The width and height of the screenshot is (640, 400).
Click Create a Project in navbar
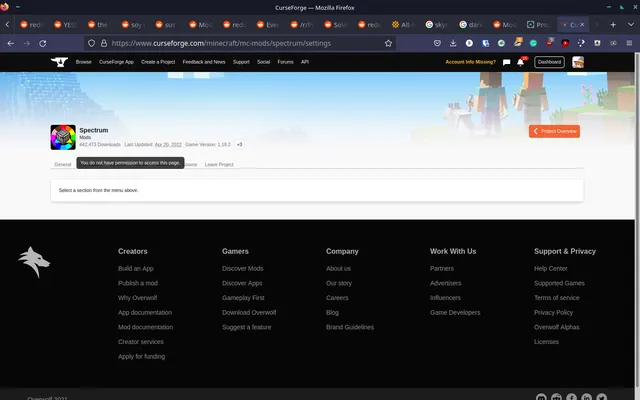pyautogui.click(x=158, y=62)
